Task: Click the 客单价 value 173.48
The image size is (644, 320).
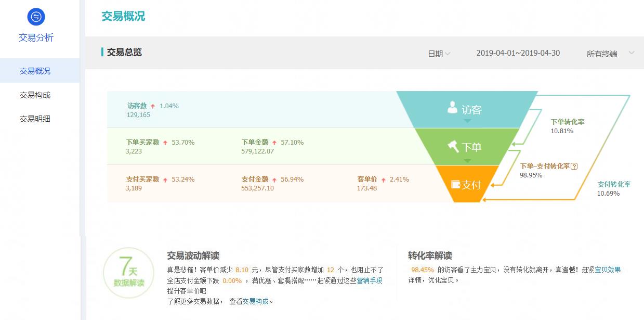Action: (367, 188)
